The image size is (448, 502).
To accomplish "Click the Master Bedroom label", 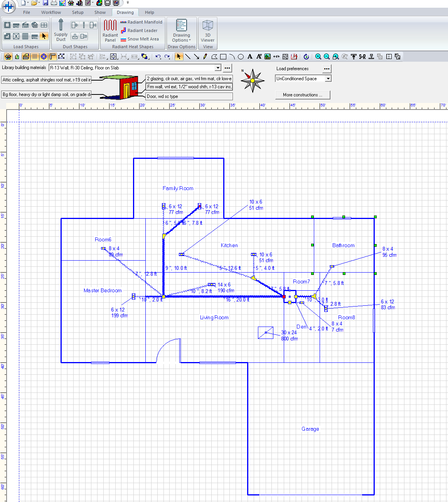I will click(103, 291).
